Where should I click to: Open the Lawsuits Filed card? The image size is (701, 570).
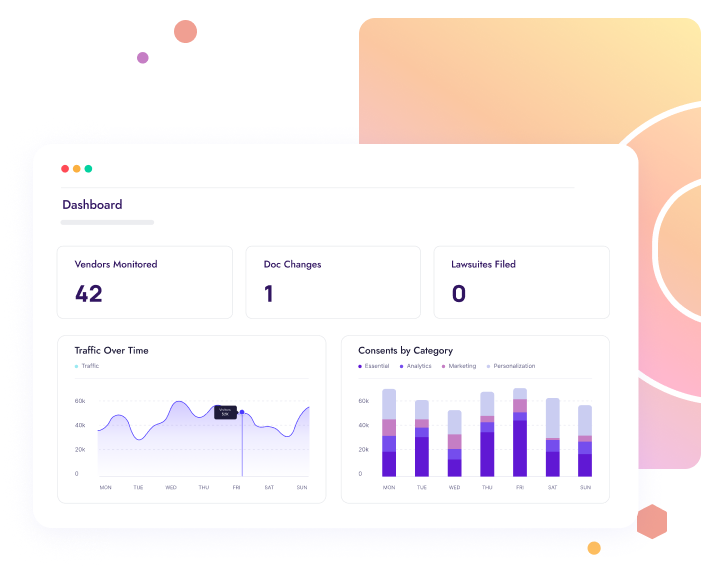(x=521, y=282)
